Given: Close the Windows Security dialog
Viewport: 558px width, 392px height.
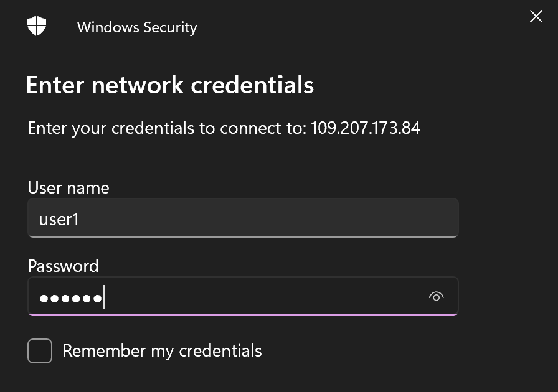Looking at the screenshot, I should [x=536, y=16].
